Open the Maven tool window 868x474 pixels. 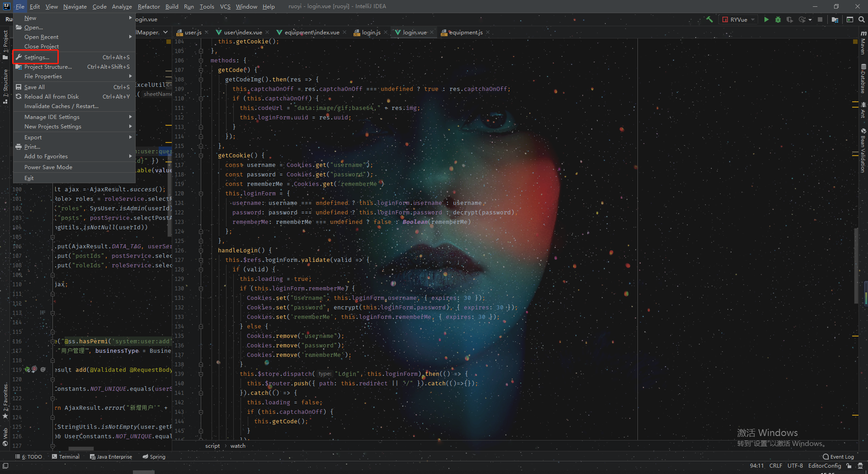pos(863,43)
